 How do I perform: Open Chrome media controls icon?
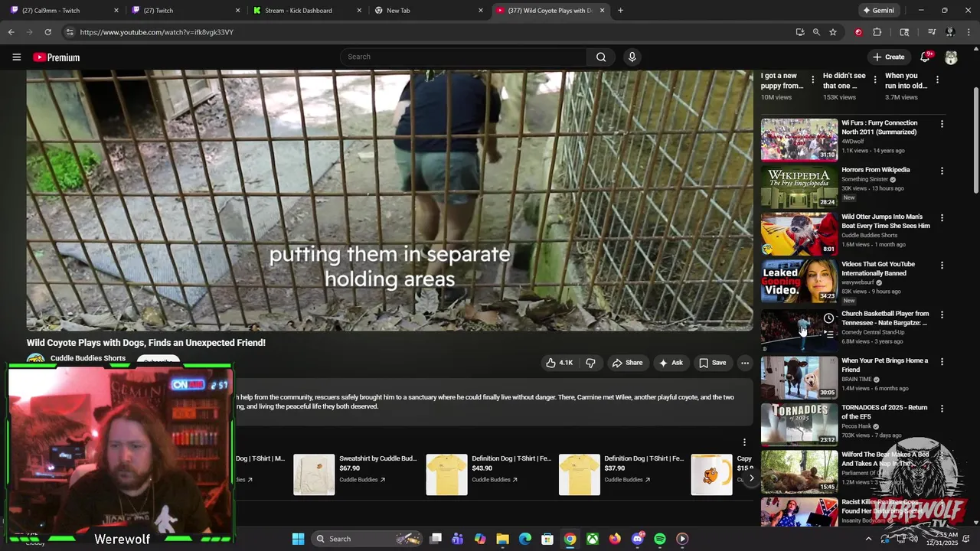[x=932, y=32]
